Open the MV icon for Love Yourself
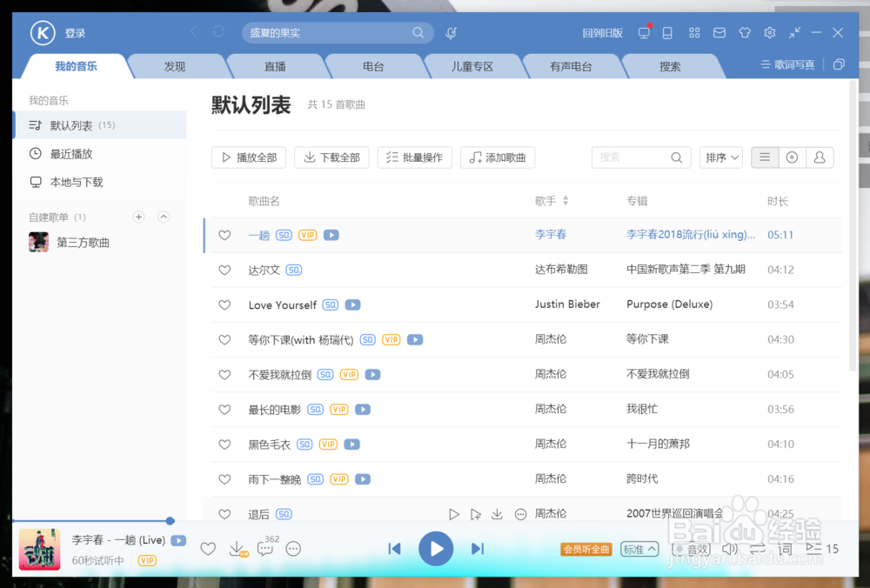 353,305
